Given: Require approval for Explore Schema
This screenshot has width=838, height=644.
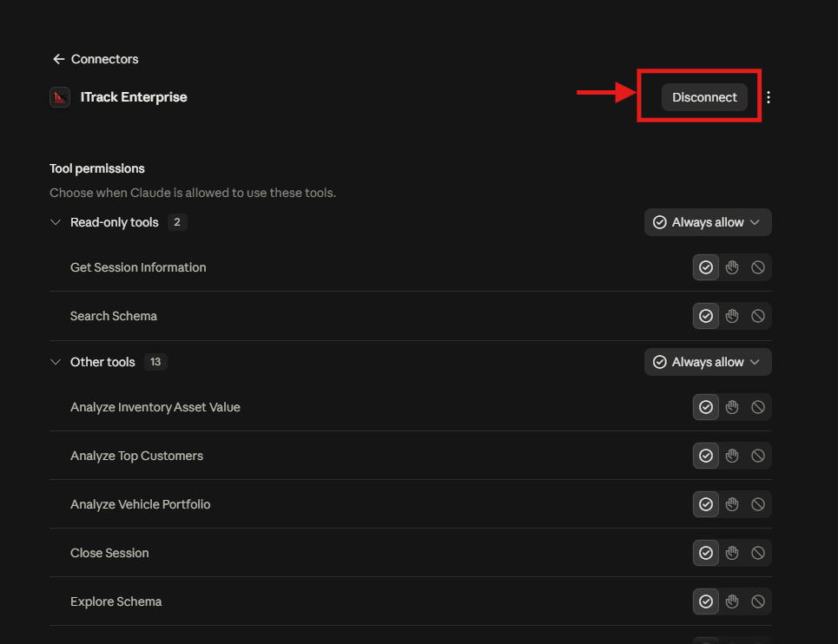Looking at the screenshot, I should (x=732, y=601).
